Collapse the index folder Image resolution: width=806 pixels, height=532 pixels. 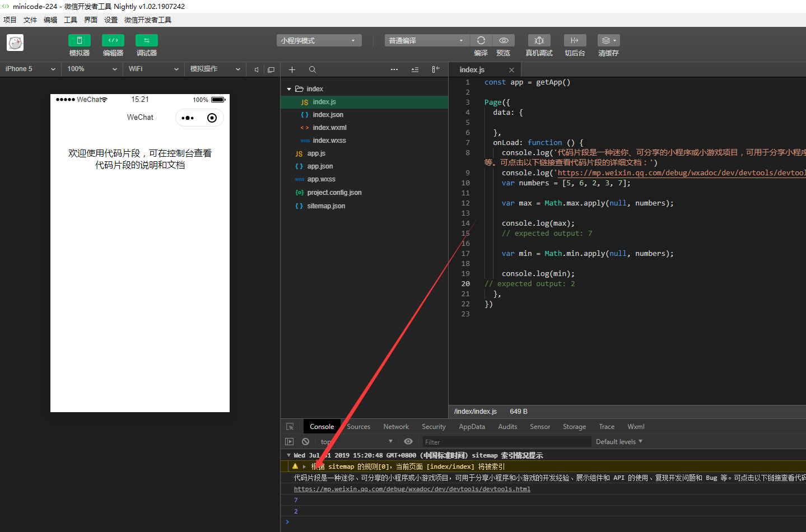pyautogui.click(x=289, y=89)
